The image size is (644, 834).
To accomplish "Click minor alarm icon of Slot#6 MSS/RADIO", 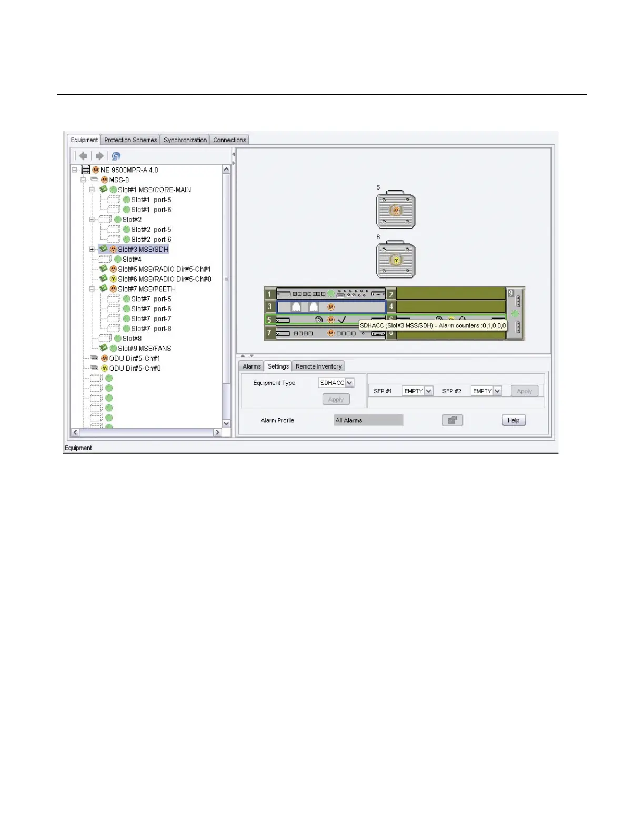I will 113,279.
